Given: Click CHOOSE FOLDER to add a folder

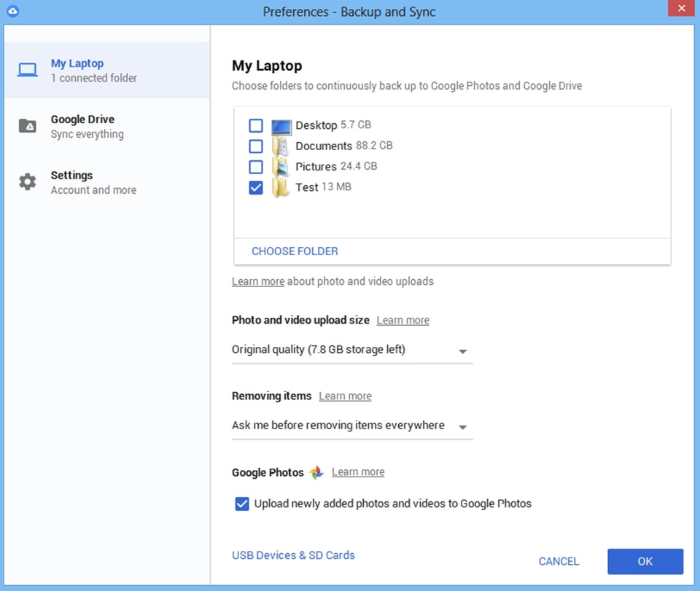Looking at the screenshot, I should [295, 251].
